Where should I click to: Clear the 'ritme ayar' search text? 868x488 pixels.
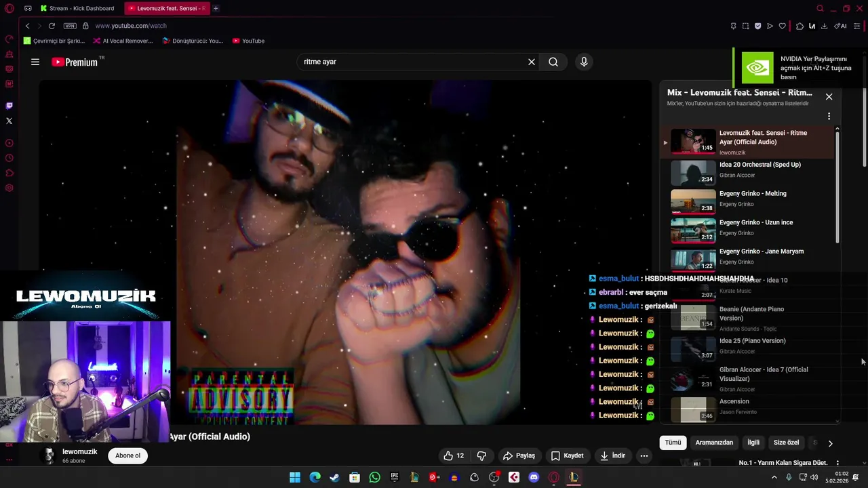[532, 62]
